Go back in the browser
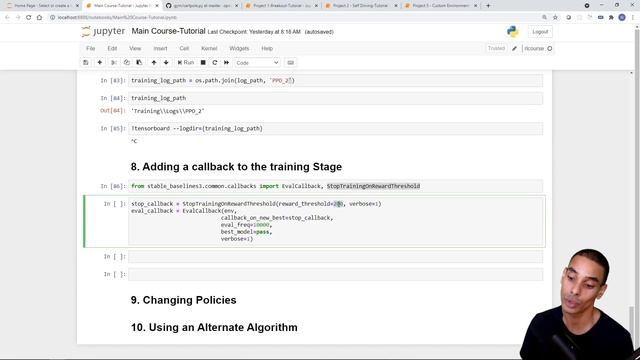This screenshot has height=360, width=640. [7, 18]
